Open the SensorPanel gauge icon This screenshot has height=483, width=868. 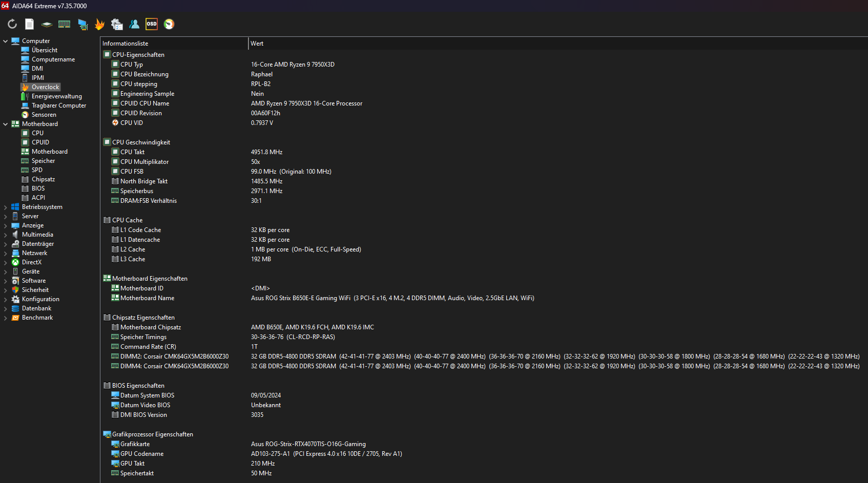tap(169, 24)
